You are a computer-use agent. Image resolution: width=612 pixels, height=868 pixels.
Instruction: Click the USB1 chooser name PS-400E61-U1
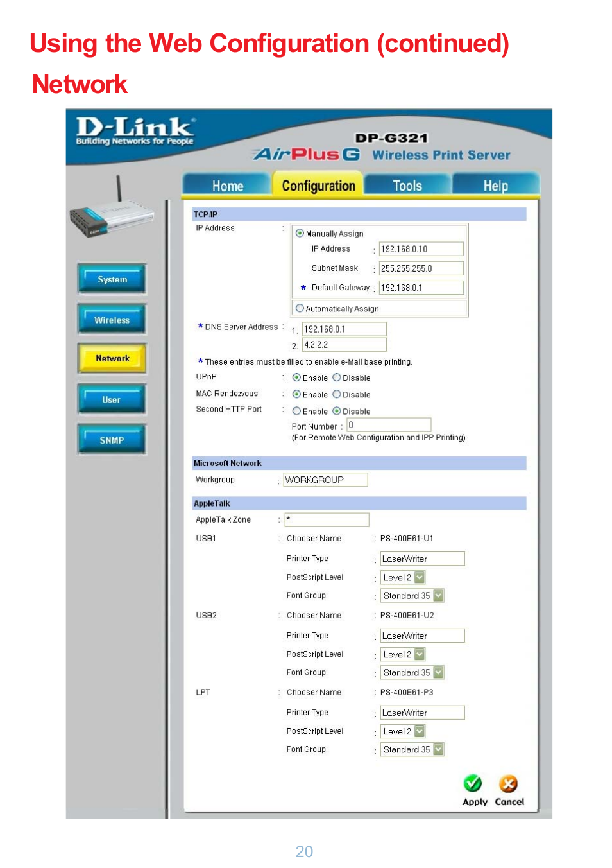point(407,539)
